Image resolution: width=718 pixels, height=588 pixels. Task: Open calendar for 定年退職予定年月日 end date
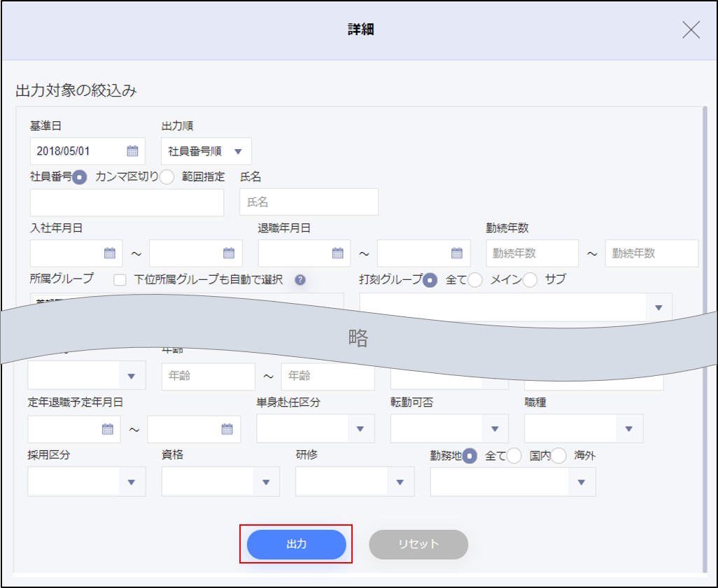coord(227,429)
